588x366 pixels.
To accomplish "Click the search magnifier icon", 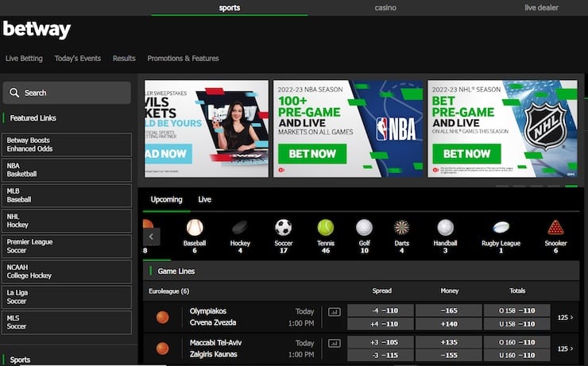I will [x=14, y=93].
